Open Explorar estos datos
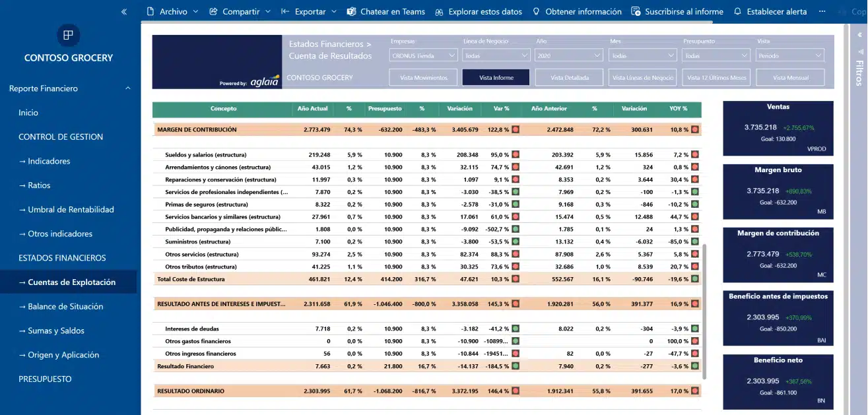This screenshot has height=415, width=868. click(x=479, y=12)
